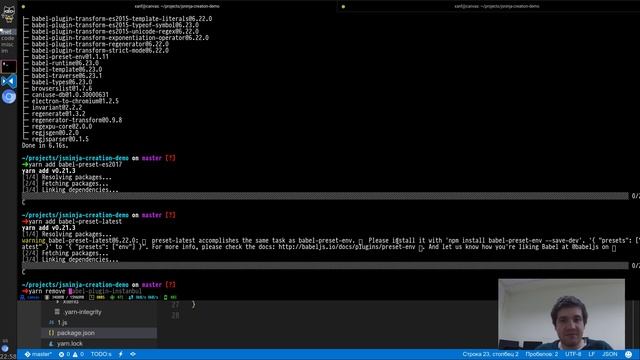640x360 pixels.
Task: Click the yellow 'warning' word in terminal output
Action: pyautogui.click(x=33, y=240)
